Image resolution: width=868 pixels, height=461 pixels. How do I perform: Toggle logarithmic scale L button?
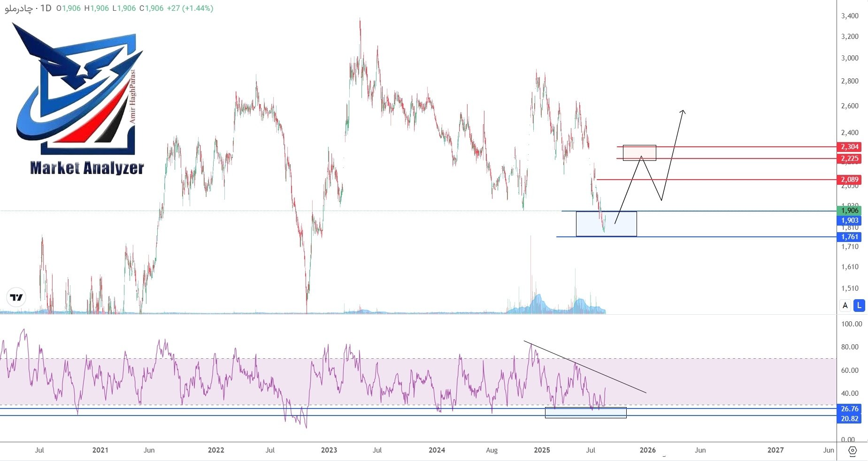point(859,305)
